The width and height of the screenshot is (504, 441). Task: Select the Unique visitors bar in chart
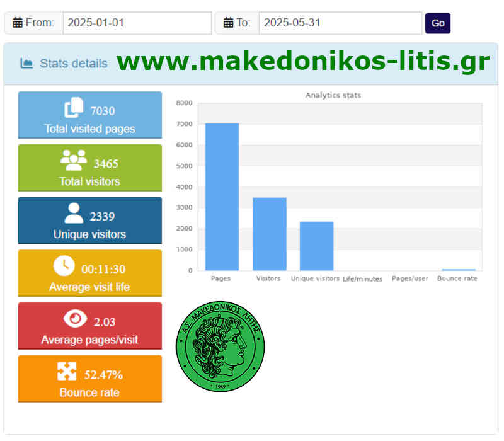316,246
